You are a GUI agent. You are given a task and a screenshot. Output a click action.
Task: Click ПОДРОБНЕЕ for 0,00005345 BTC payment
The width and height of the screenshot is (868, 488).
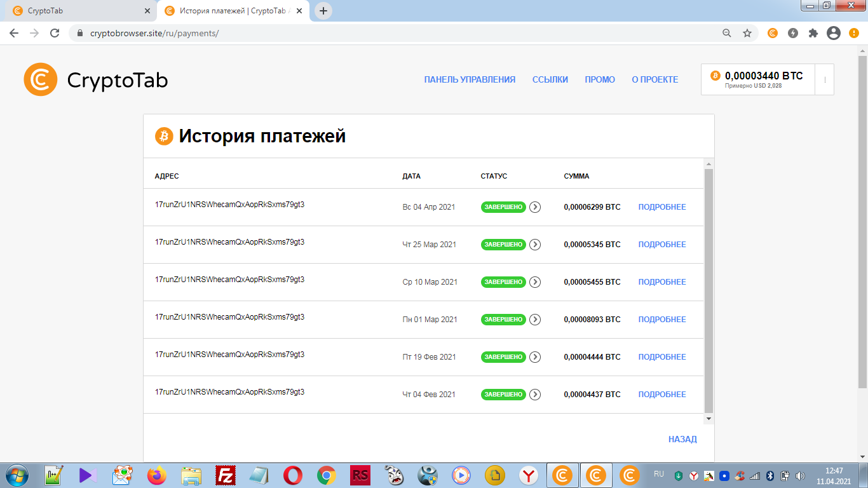point(662,245)
